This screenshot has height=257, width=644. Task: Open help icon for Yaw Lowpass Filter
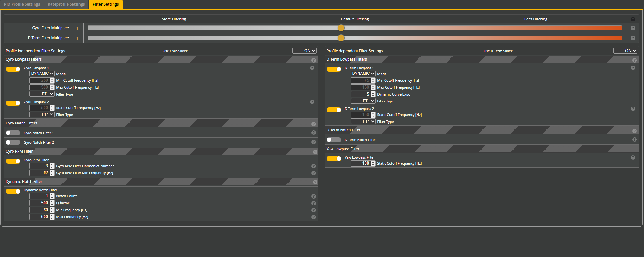coord(633,157)
